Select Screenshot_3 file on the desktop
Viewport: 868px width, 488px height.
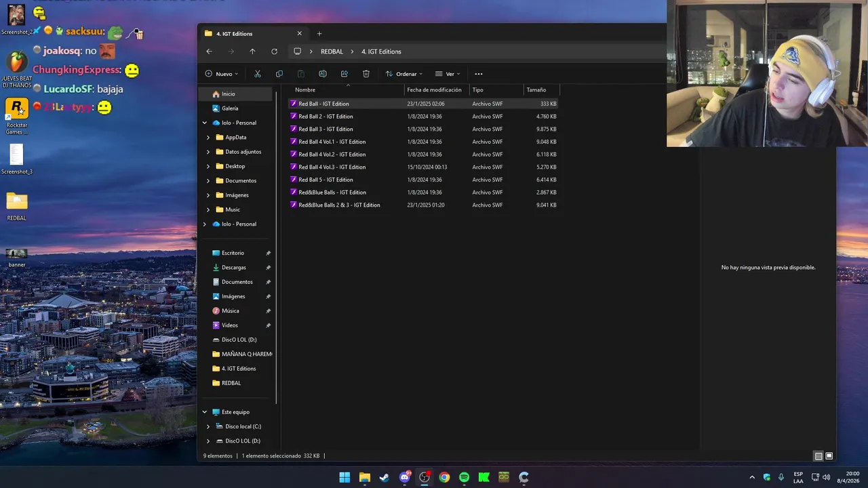17,159
